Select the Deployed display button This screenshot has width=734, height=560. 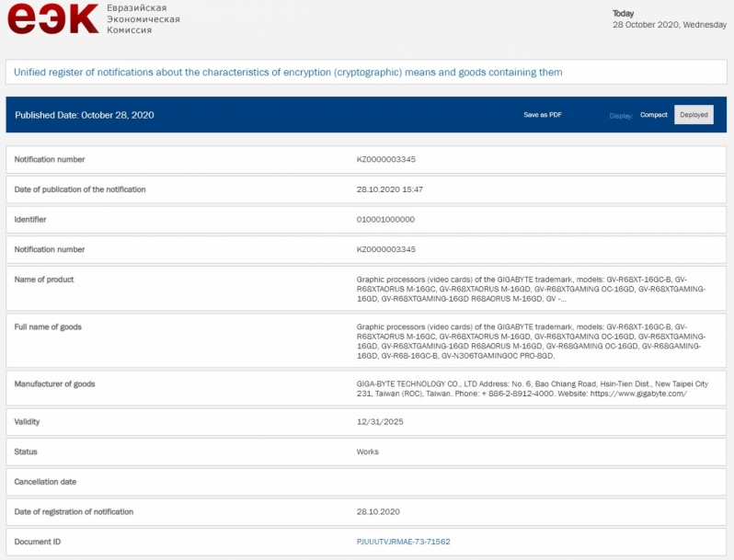[x=694, y=115]
